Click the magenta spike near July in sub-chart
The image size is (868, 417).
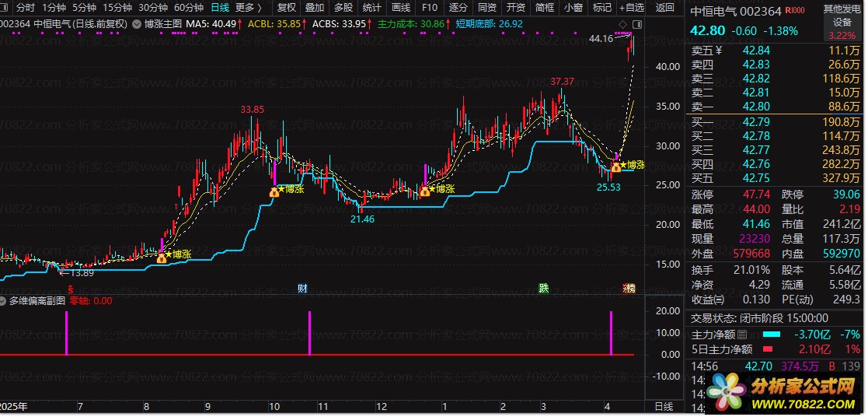[66, 333]
